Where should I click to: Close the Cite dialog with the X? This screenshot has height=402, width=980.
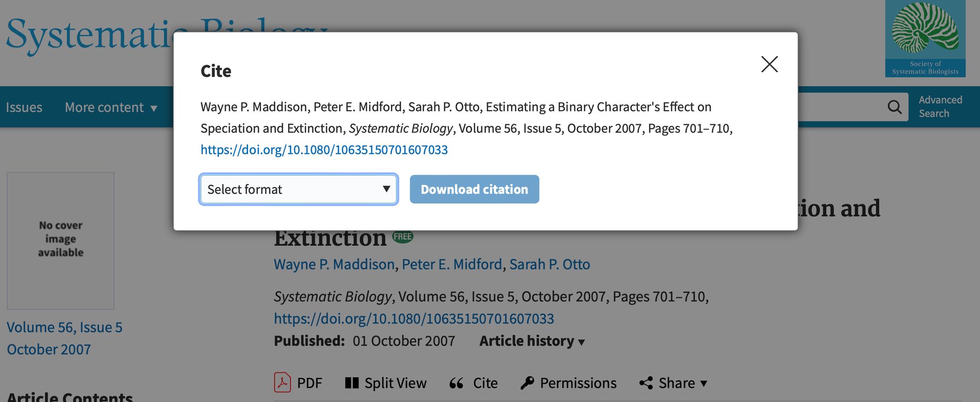click(x=769, y=64)
